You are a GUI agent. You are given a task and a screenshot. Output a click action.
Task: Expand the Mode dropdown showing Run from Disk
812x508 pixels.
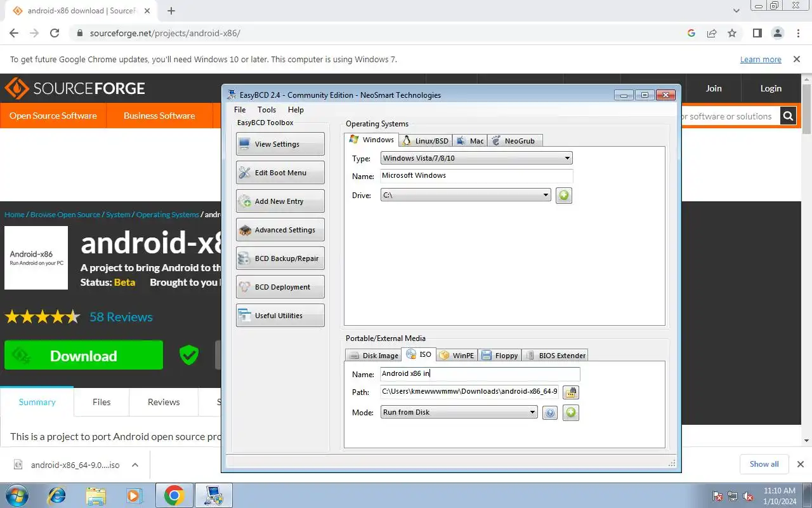pyautogui.click(x=459, y=412)
